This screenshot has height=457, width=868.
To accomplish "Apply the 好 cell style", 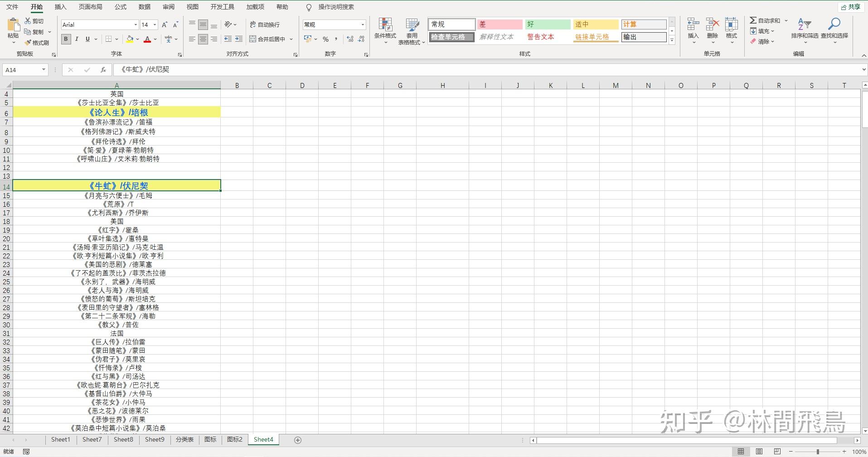I will pyautogui.click(x=548, y=24).
